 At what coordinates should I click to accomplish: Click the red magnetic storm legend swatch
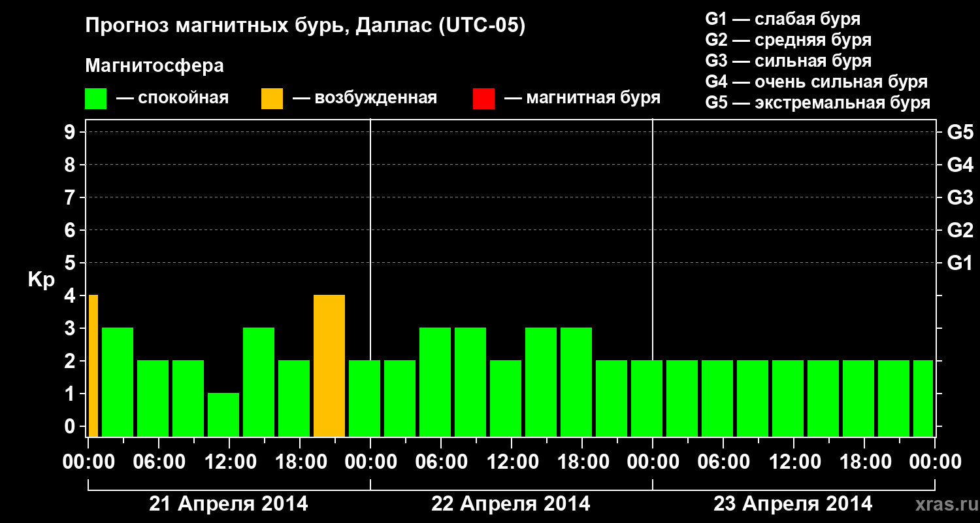point(483,99)
